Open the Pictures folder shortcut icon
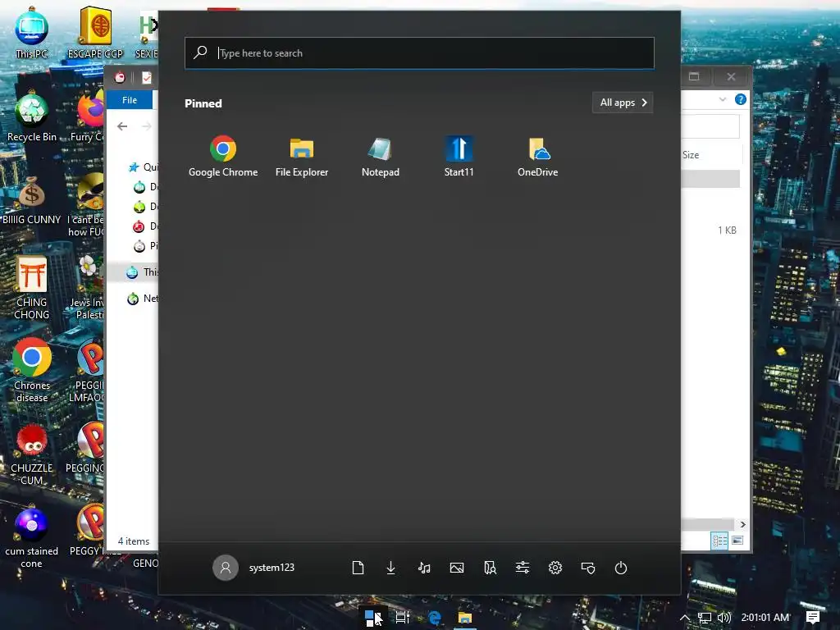This screenshot has height=630, width=840. coord(457,568)
